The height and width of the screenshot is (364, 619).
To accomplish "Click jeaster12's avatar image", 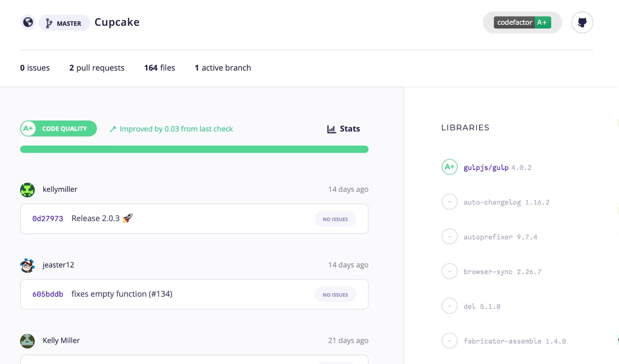I will click(x=27, y=266).
